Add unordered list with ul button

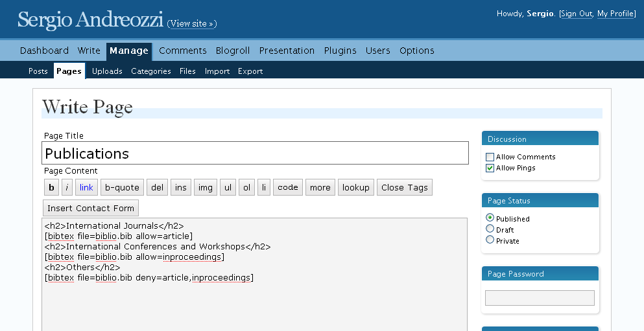(228, 187)
